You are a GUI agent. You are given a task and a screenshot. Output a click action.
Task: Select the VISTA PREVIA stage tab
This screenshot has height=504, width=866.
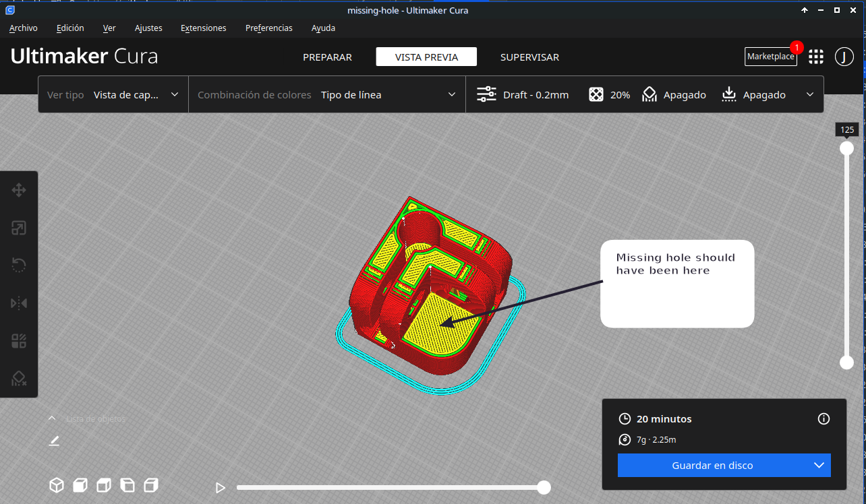click(426, 57)
